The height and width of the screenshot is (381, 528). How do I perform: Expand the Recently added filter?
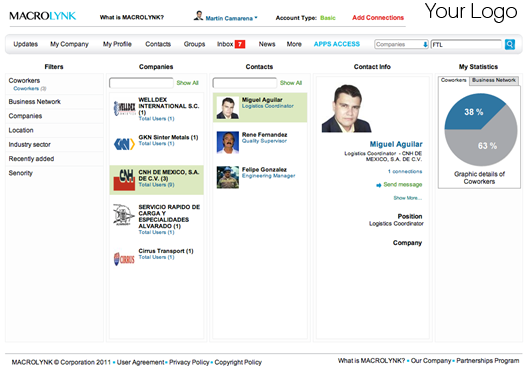tap(31, 159)
